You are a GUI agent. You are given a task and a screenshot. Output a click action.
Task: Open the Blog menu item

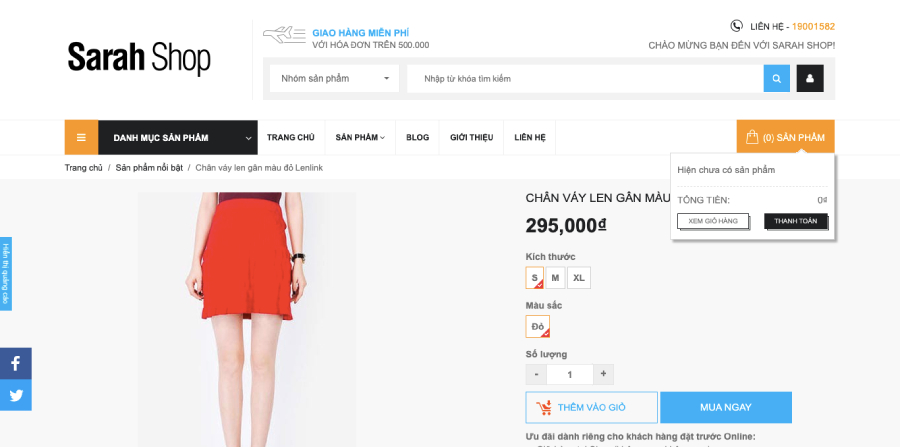click(x=417, y=138)
